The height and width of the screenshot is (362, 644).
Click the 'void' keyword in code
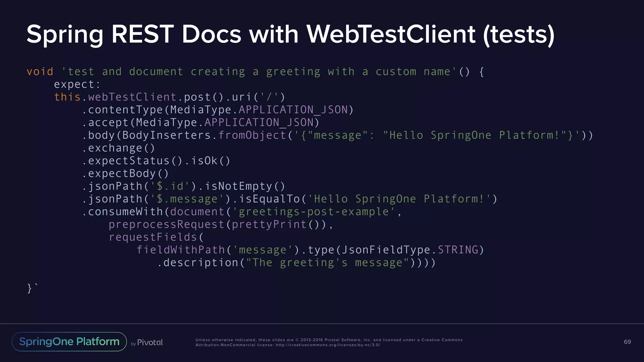[40, 72]
